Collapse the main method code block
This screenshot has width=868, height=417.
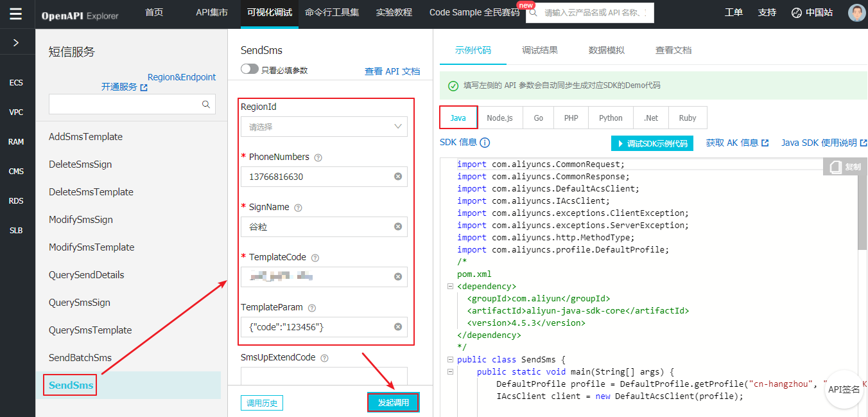450,372
